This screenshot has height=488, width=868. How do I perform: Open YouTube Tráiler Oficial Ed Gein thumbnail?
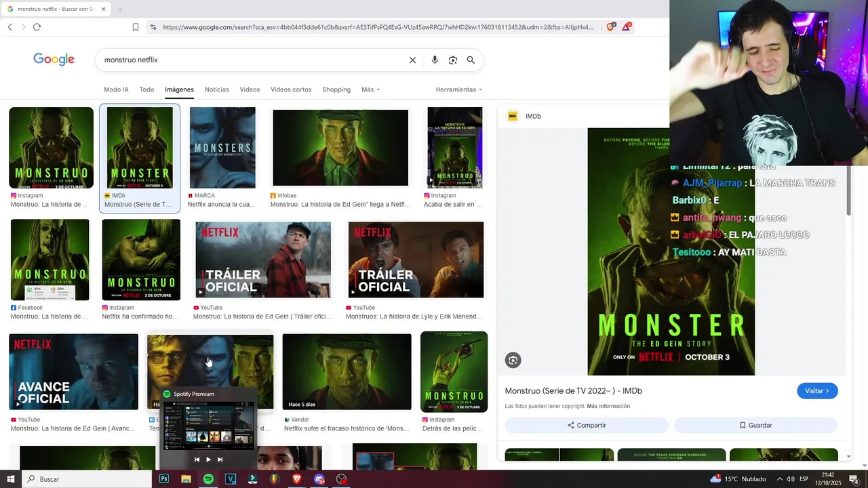tap(263, 260)
